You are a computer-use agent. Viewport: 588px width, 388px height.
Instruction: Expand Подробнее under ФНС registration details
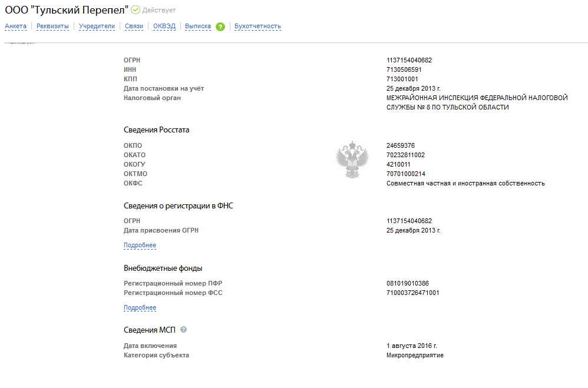click(x=140, y=246)
